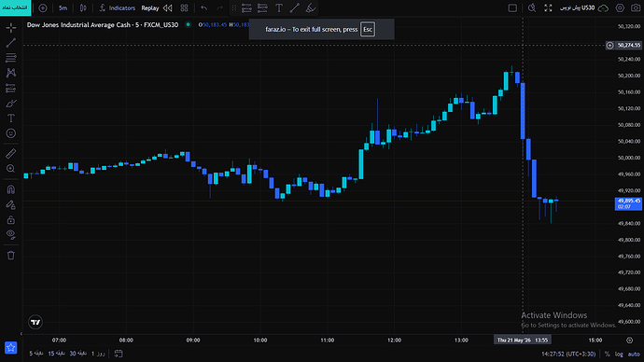644x362 pixels.
Task: Open the 5m timeframe dropdown
Action: (63, 7)
